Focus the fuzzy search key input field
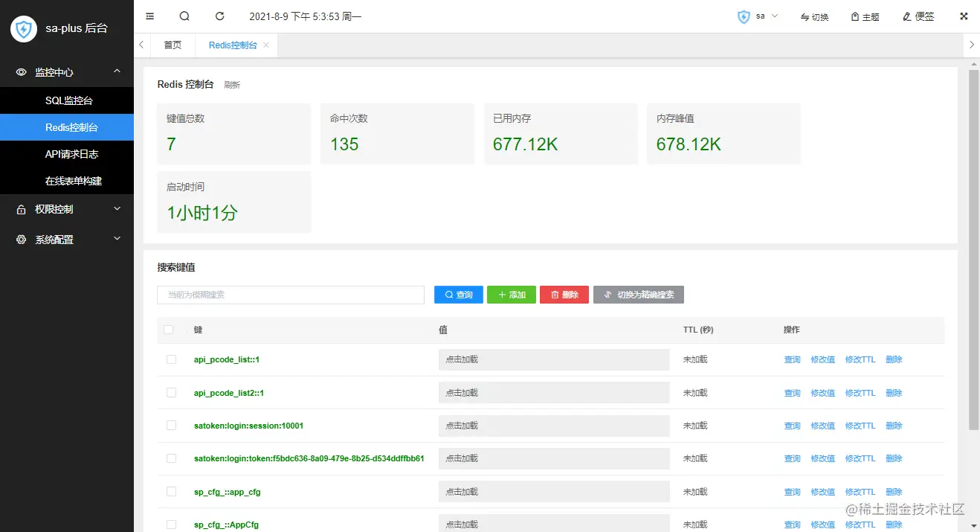The height and width of the screenshot is (532, 980). pyautogui.click(x=291, y=295)
